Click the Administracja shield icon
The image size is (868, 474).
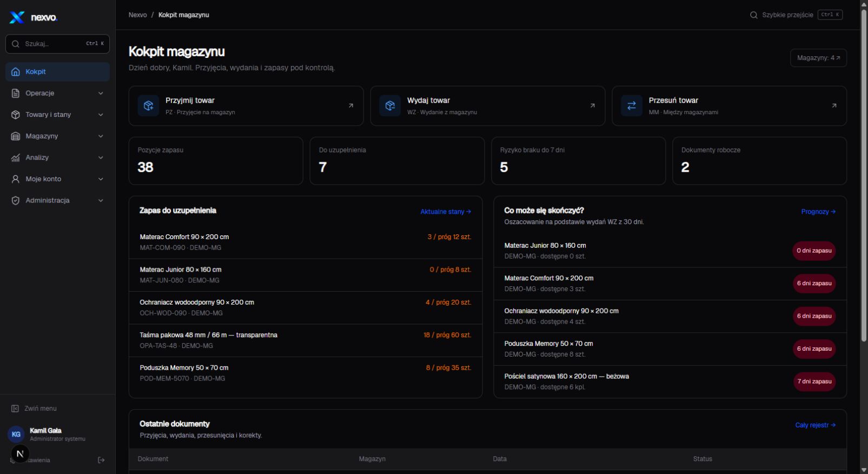(16, 200)
